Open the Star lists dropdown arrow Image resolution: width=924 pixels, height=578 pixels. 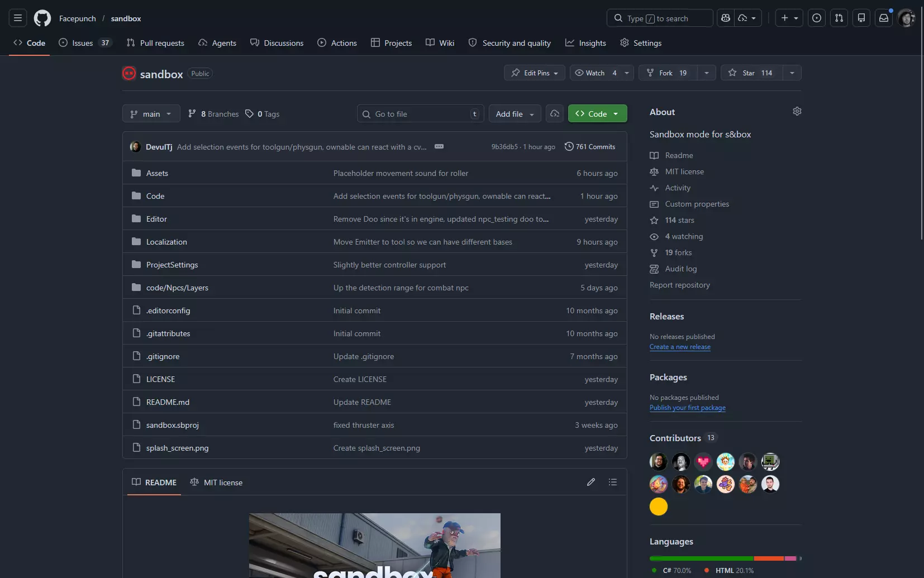tap(792, 73)
